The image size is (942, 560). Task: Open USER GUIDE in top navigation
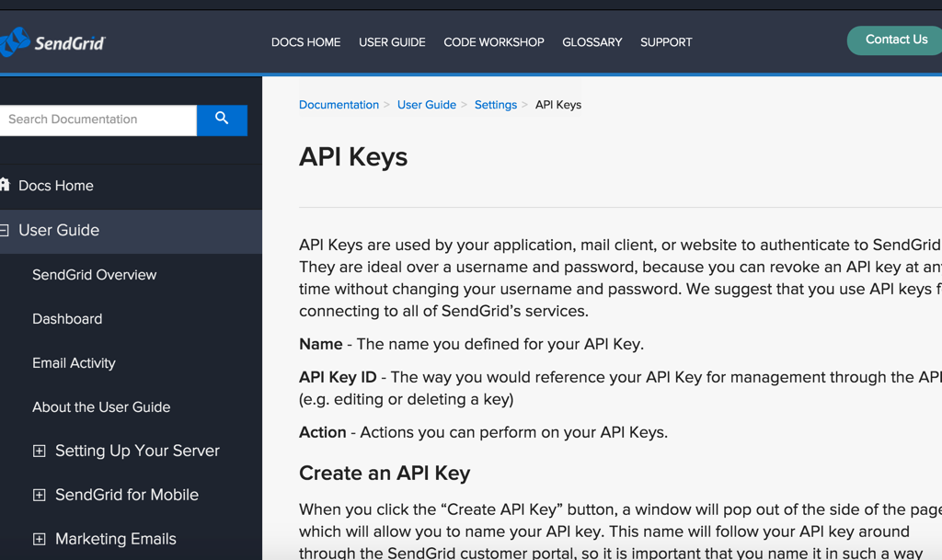click(392, 42)
